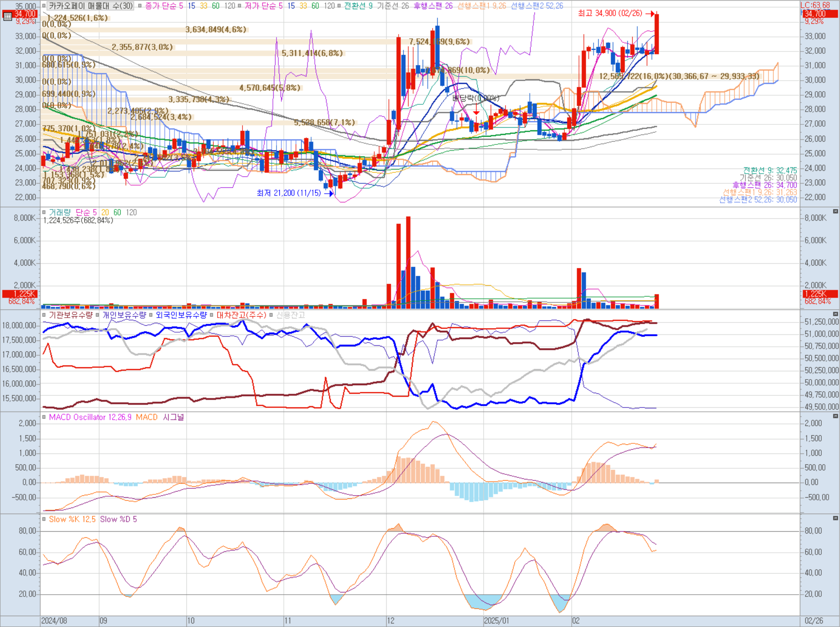Viewport: 840px width, 627px height.
Task: Toggle the square marker before 전환선 9
Action: [x=339, y=6]
